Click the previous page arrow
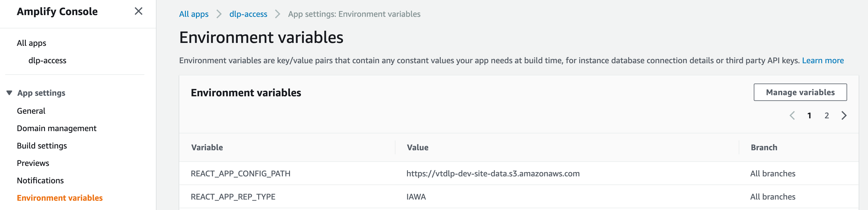The width and height of the screenshot is (868, 210). point(792,116)
